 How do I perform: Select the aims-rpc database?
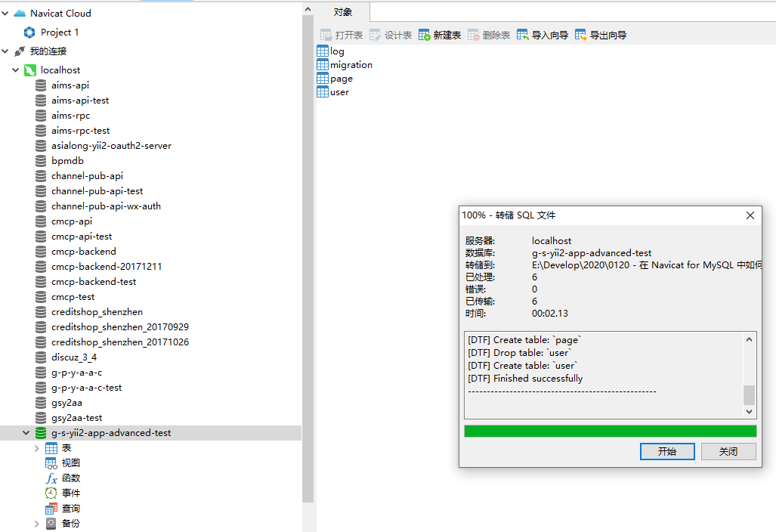(x=70, y=116)
